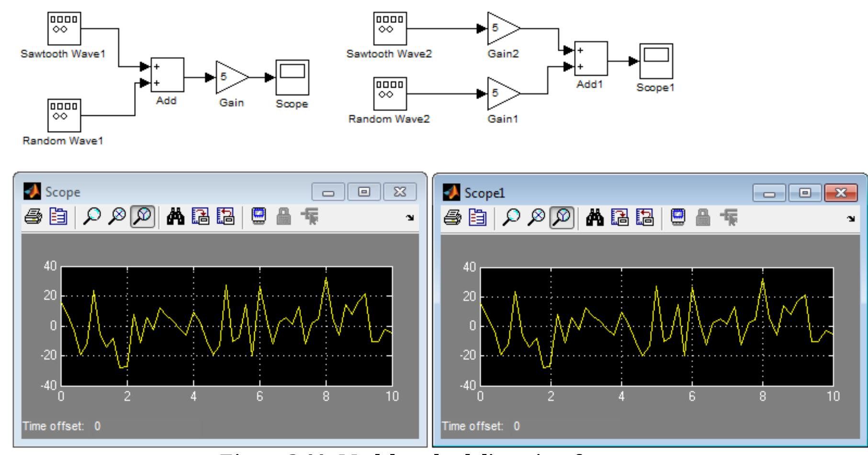Select the Gain block in the diagram
868x455 pixels.
point(229,77)
